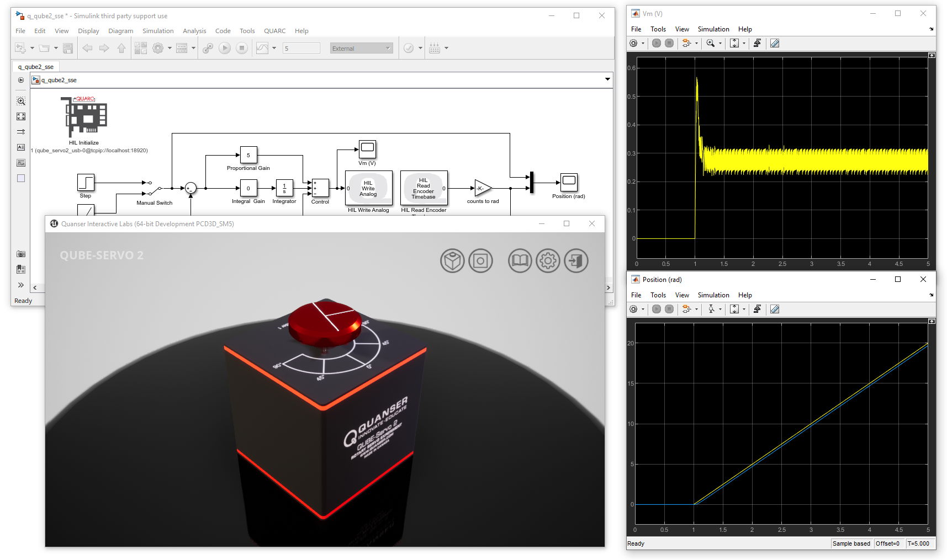Select the Zoom tool in Simulink's left palette
947x560 pixels.
[21, 101]
